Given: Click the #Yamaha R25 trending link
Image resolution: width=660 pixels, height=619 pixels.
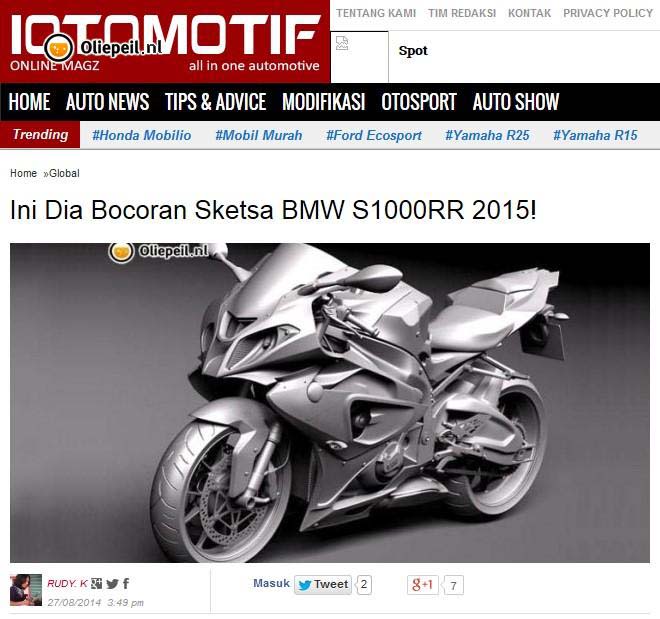Looking at the screenshot, I should pyautogui.click(x=487, y=135).
